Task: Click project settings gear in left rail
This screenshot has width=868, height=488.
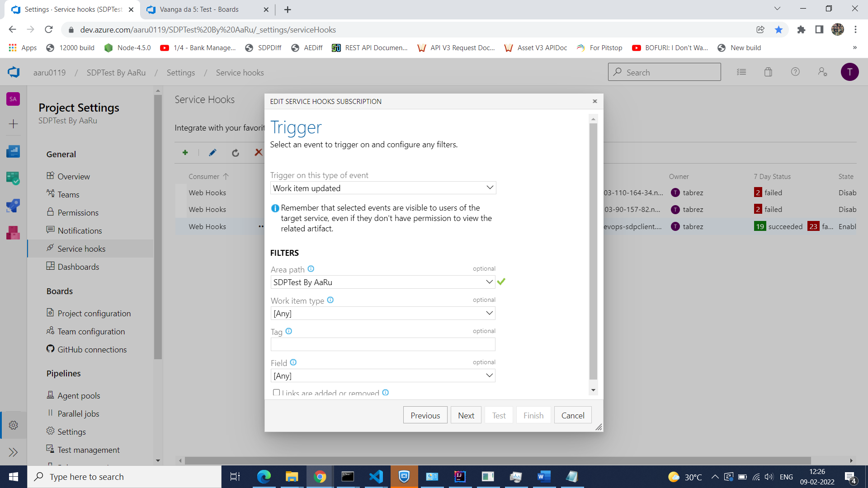Action: (x=13, y=425)
